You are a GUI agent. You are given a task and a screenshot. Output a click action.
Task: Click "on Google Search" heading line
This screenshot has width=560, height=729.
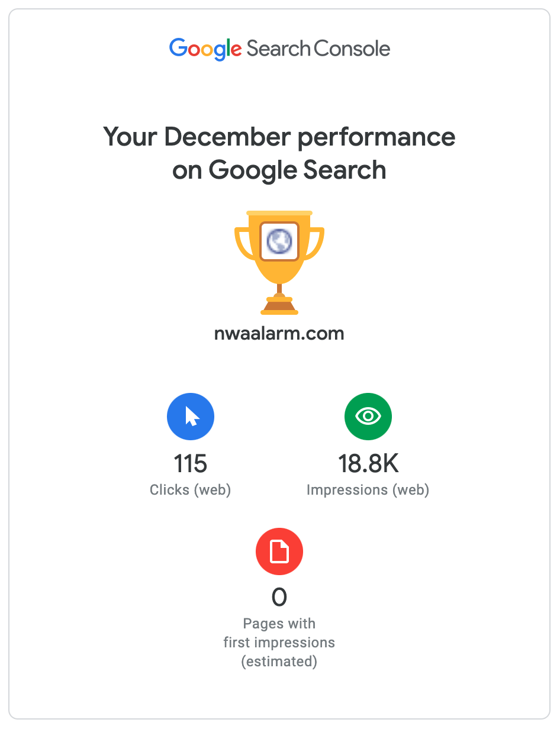279,170
